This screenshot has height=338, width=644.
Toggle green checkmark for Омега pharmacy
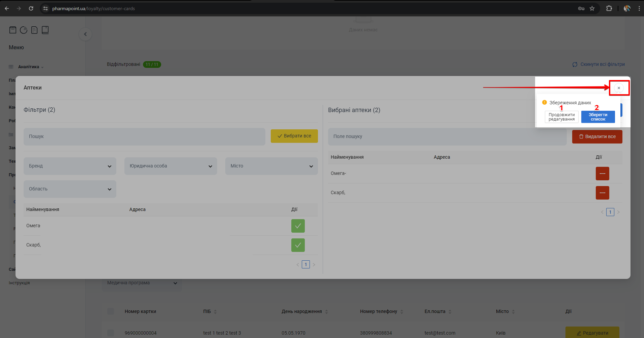click(298, 226)
